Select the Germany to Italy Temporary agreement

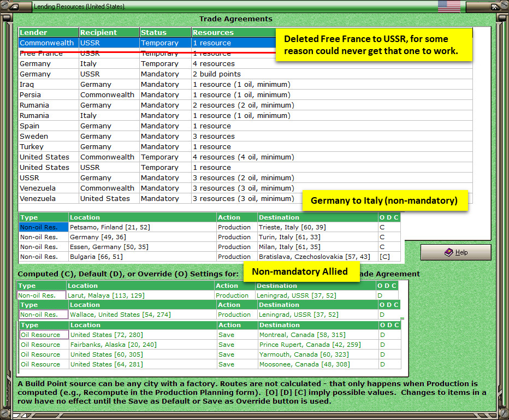coord(245,63)
